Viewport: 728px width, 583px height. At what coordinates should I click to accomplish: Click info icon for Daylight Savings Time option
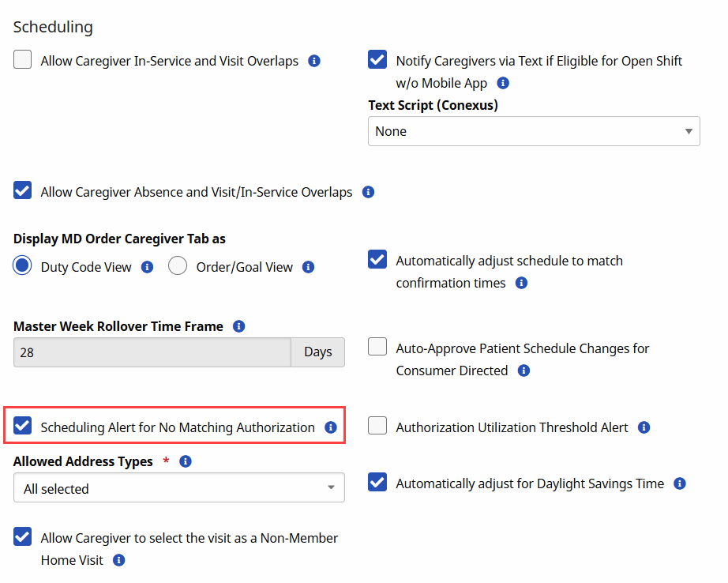(680, 483)
